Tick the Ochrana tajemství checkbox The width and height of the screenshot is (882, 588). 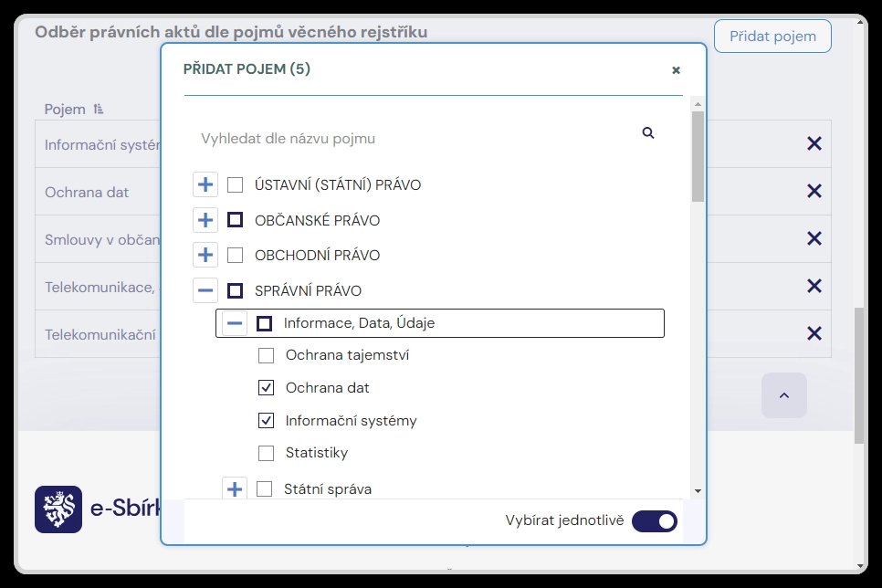point(267,355)
